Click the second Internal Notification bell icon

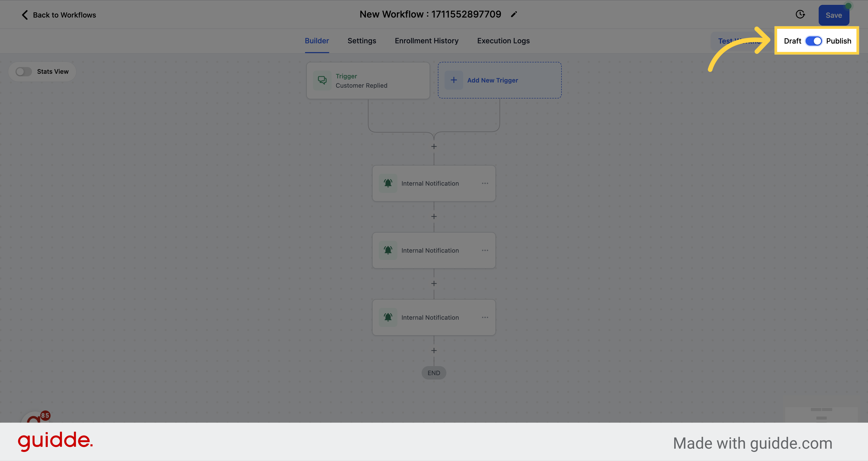388,250
